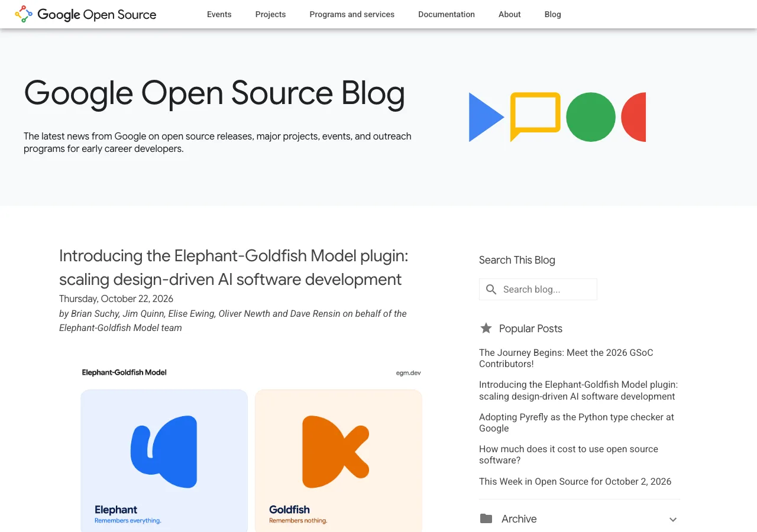
Task: Click the search magnifier icon
Action: coord(491,289)
